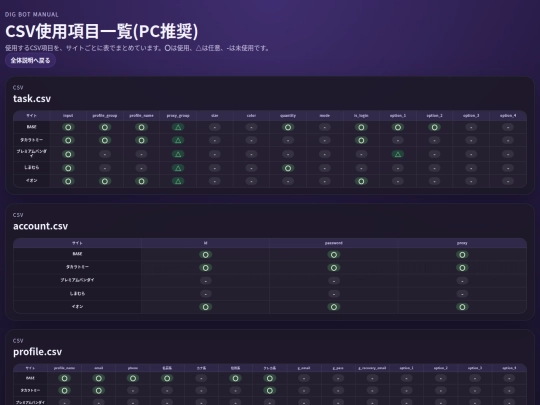Viewport: 540px width, 405px height.
Task: Click イオン row profile_name circle in task.csv
Action: pos(141,181)
